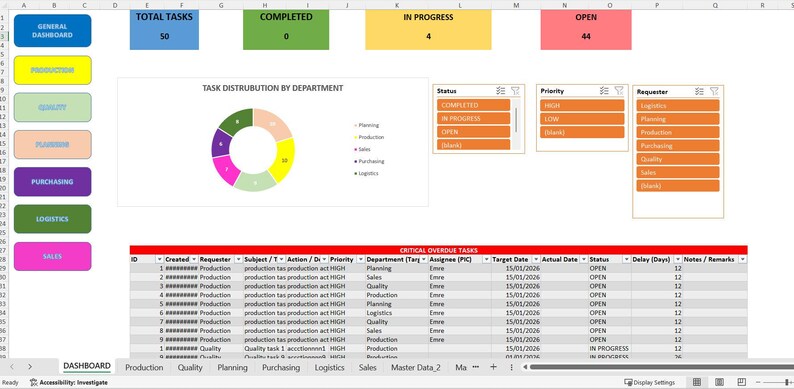Open Accessibility: Investigate in status bar
The image size is (794, 389).
pyautogui.click(x=69, y=382)
